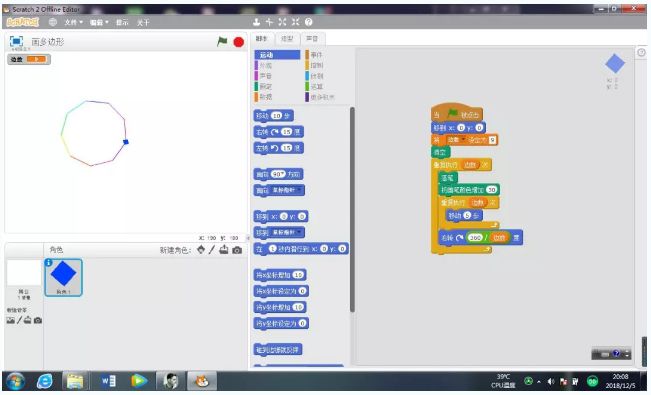Screen dimensions: 651x395
Task: Open the 文件 file menu
Action: (x=73, y=22)
